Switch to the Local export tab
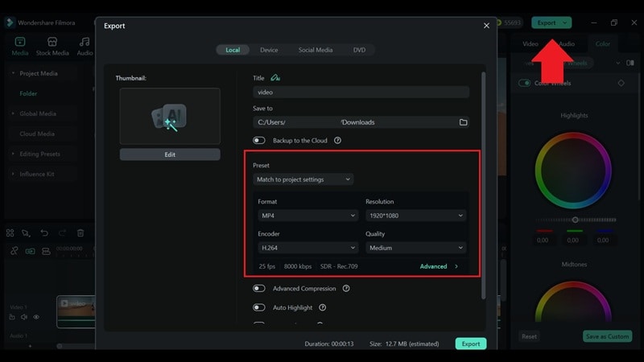The width and height of the screenshot is (644, 362). point(233,50)
